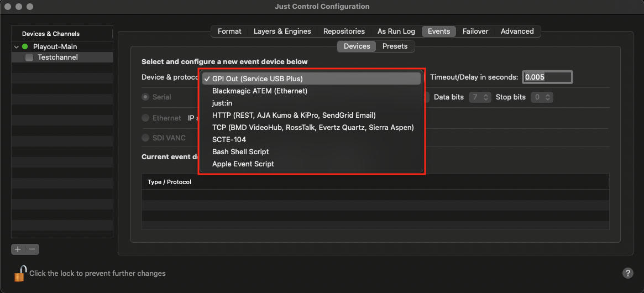
Task: Click the Timeout/Delay seconds field
Action: (x=547, y=77)
